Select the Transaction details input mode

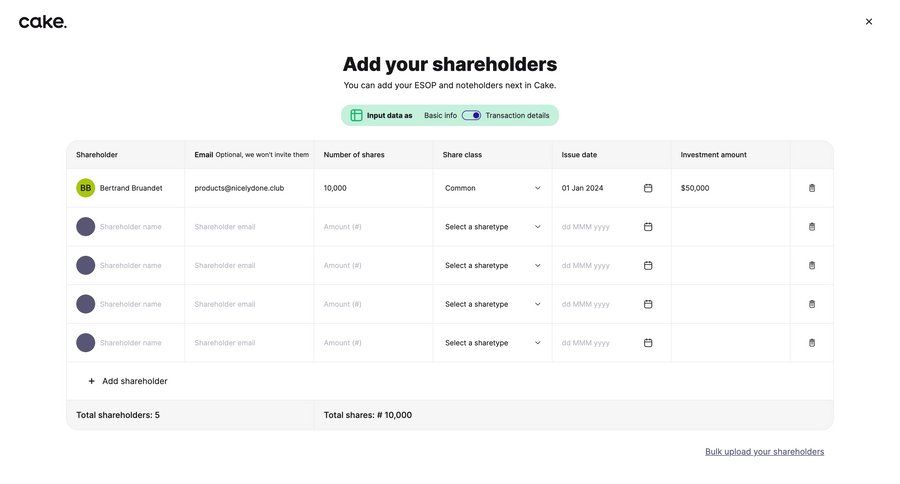pos(517,115)
